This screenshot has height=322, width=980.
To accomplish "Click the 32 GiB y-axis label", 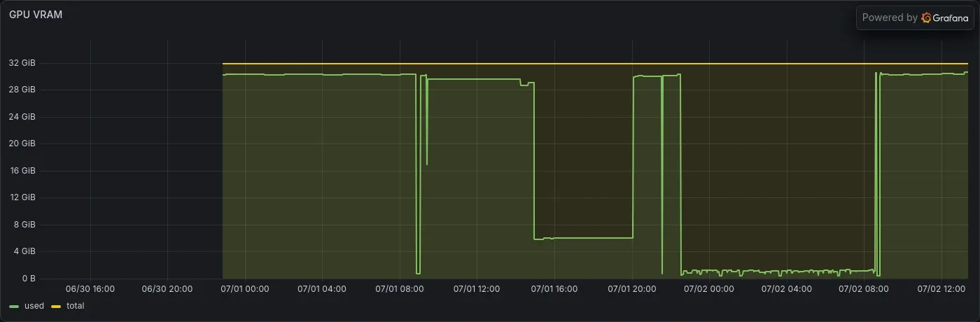I will [x=22, y=63].
